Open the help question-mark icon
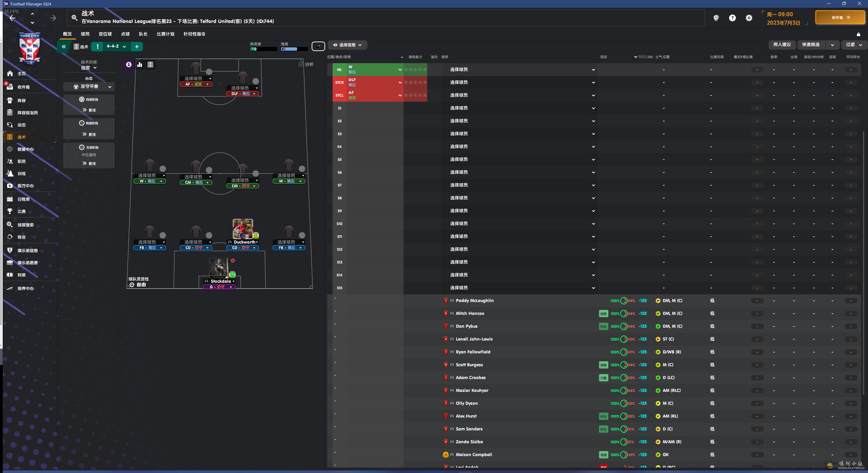 point(732,18)
